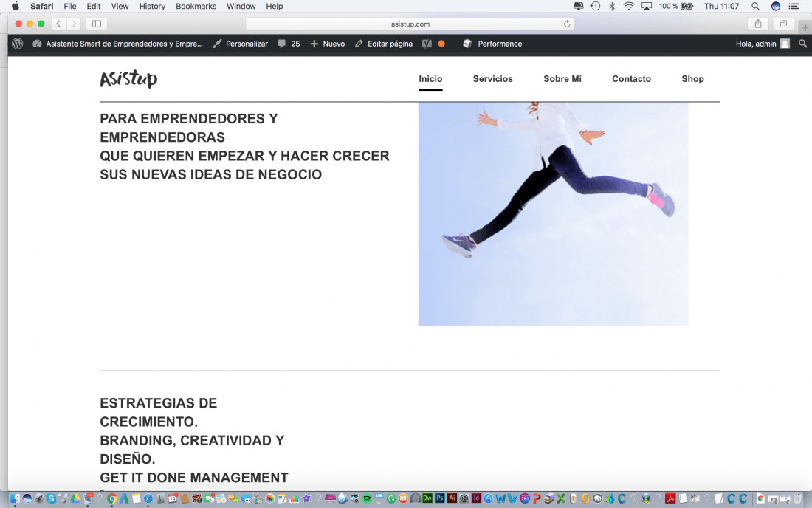Open the Yoast SEO admin bar icon
Image resolution: width=812 pixels, height=508 pixels.
click(427, 44)
